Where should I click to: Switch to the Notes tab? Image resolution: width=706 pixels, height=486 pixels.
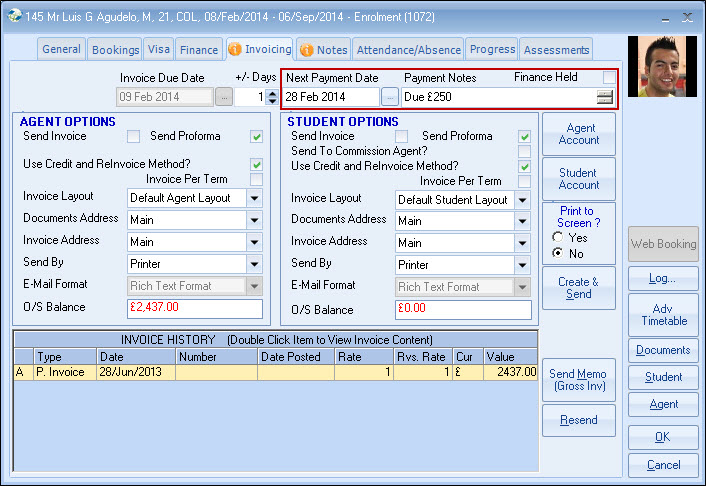click(324, 49)
